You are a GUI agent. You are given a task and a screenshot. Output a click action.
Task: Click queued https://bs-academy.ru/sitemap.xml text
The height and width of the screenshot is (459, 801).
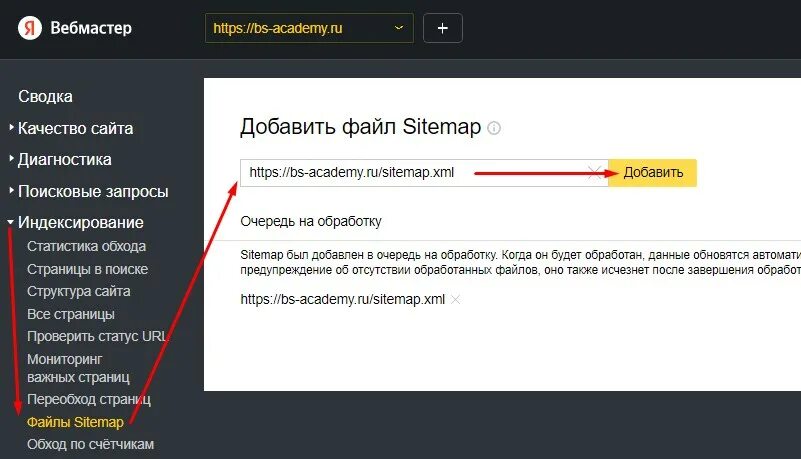pyautogui.click(x=343, y=299)
